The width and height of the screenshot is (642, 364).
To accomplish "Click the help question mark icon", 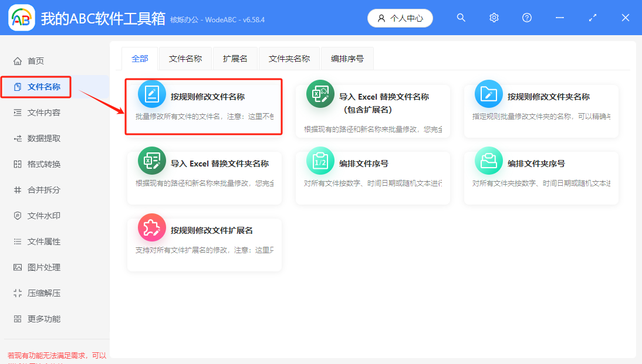I will pyautogui.click(x=526, y=18).
